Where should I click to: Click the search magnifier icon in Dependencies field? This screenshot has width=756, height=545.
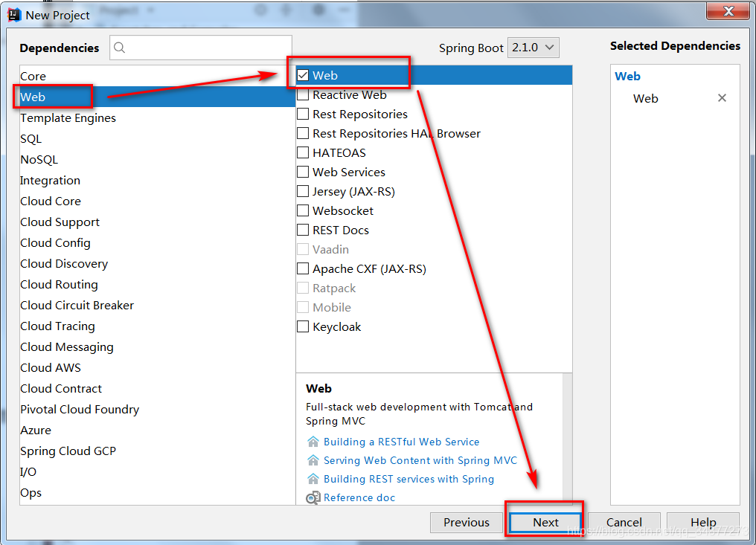pos(120,48)
